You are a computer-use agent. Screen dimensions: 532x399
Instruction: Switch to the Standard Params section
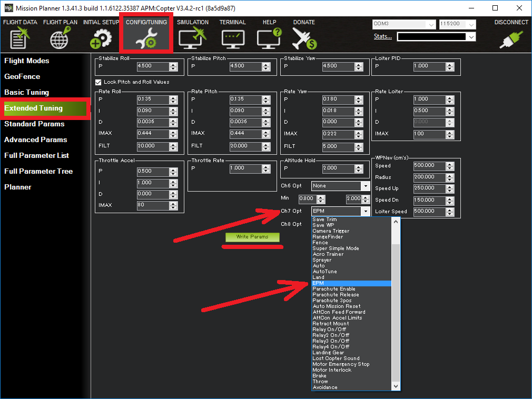pyautogui.click(x=35, y=124)
